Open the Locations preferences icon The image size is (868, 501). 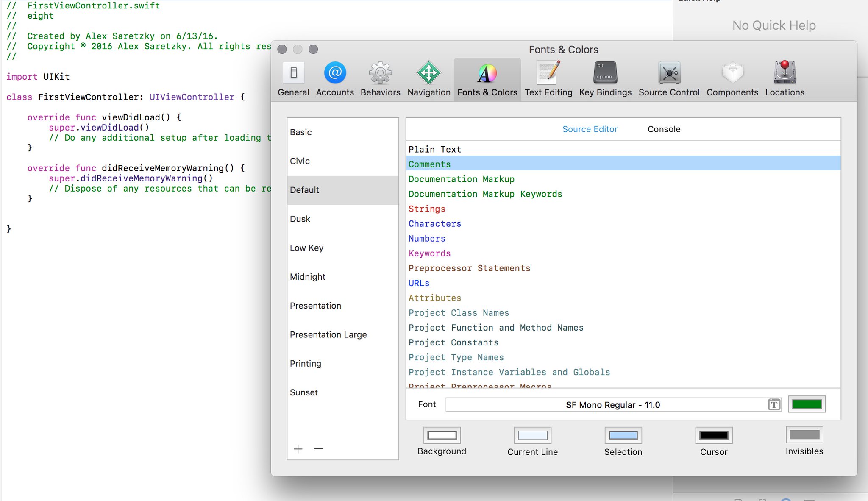coord(785,74)
